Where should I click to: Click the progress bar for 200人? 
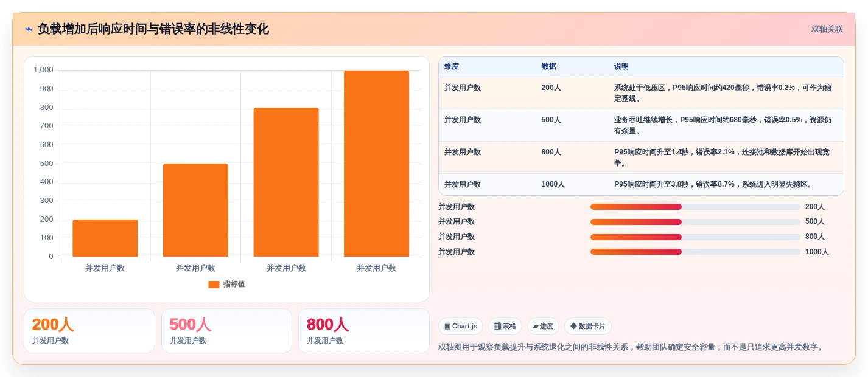[x=695, y=207]
